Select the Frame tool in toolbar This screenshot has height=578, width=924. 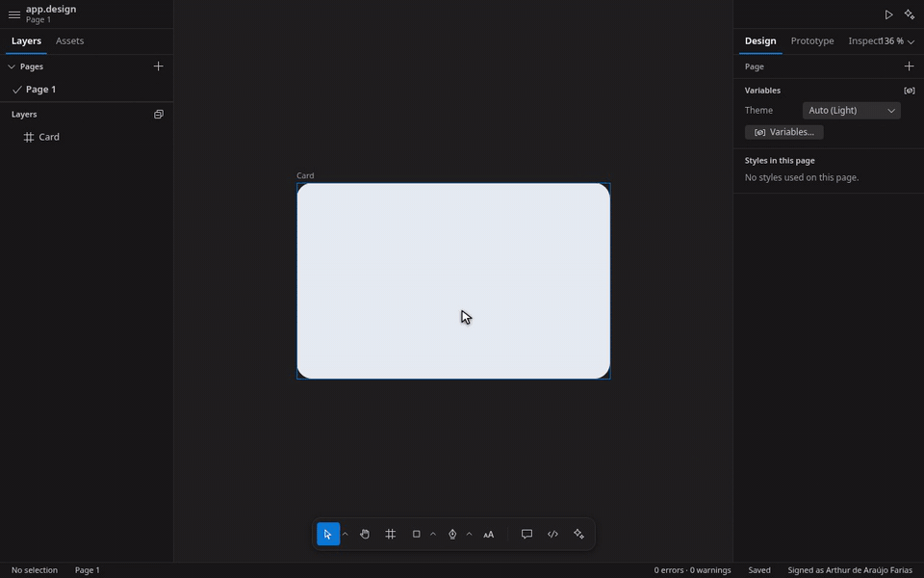(390, 535)
